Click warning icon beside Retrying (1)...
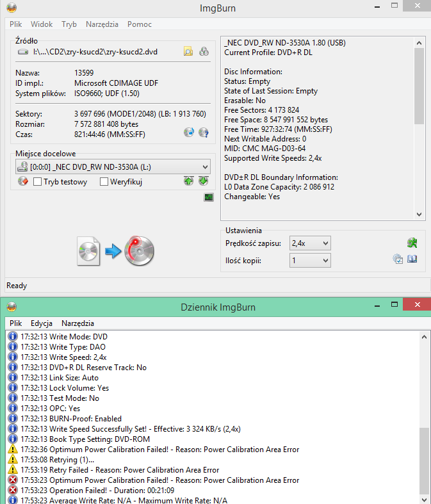Screen dimensions: 431x504 click(x=13, y=459)
